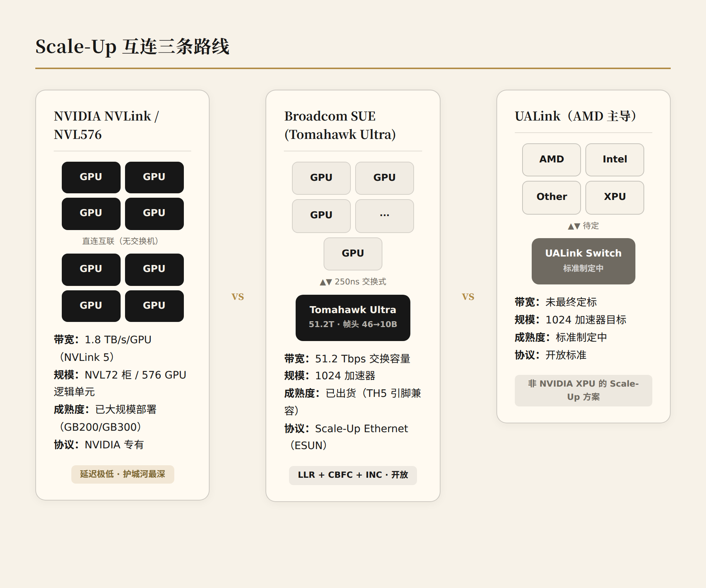
Task: Click the "UALink Switch 标准制定中" block
Action: coord(584,261)
